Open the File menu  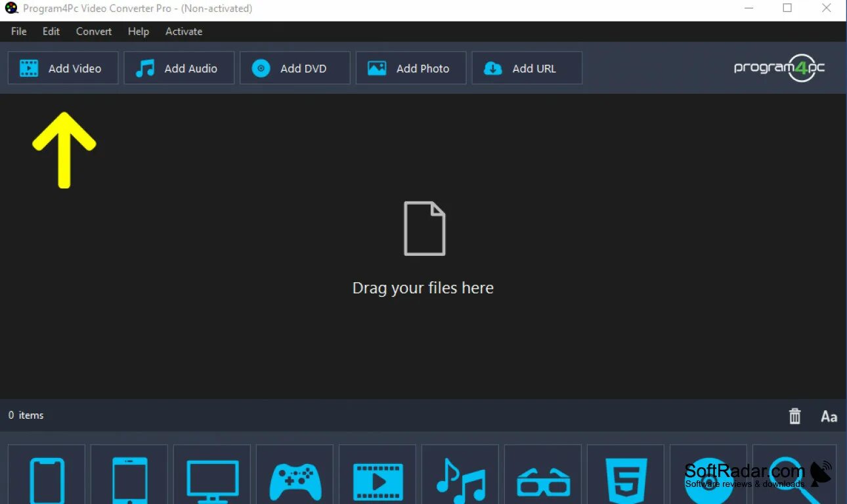point(18,31)
